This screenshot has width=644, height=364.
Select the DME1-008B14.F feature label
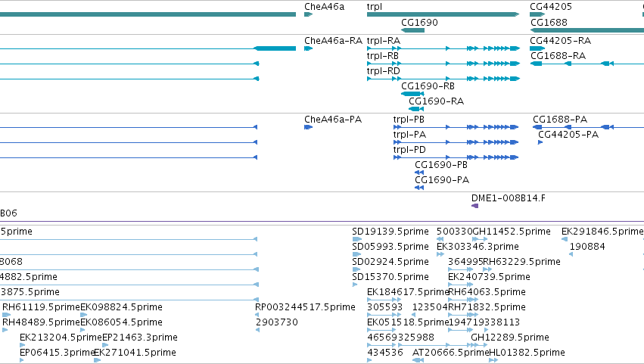[x=508, y=198]
